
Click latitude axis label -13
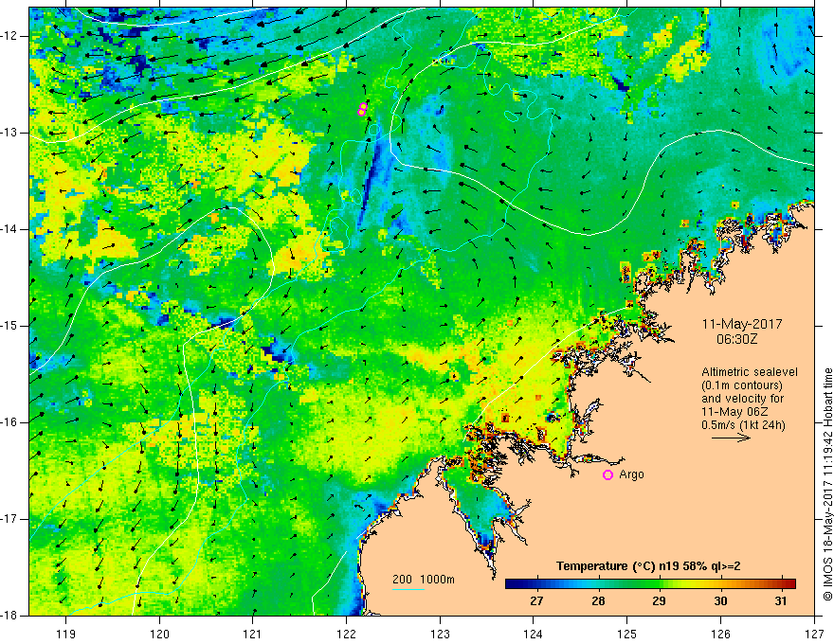[10, 133]
